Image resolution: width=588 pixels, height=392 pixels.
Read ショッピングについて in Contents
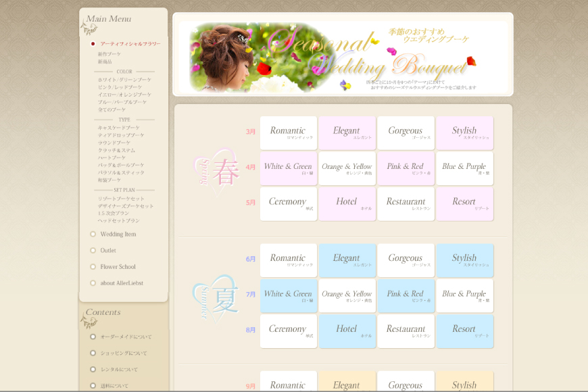click(124, 353)
